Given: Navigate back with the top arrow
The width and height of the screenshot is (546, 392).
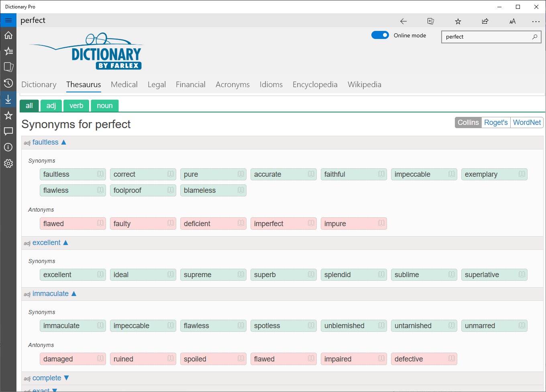Looking at the screenshot, I should coord(403,21).
